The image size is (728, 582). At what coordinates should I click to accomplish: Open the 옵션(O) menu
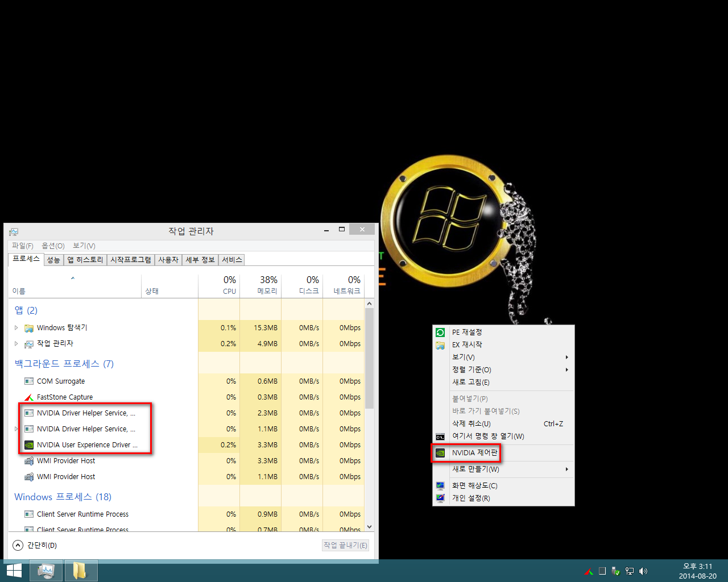[x=53, y=246]
